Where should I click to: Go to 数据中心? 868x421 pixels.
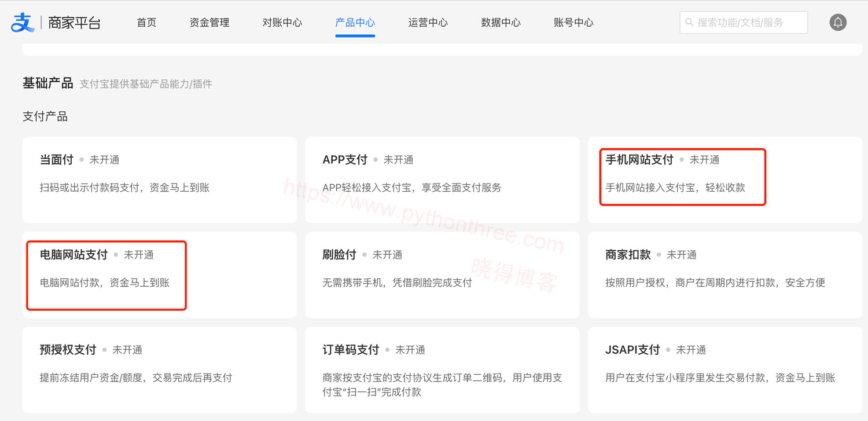click(x=501, y=23)
